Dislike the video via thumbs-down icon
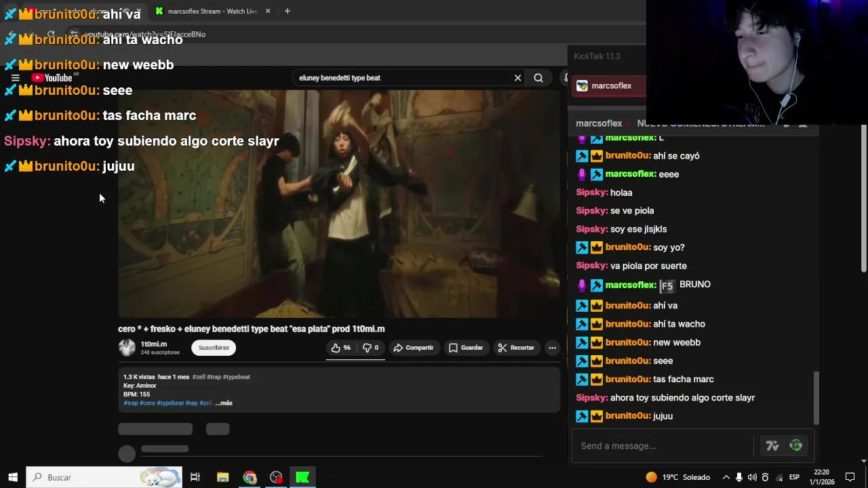The image size is (868, 488). [370, 348]
